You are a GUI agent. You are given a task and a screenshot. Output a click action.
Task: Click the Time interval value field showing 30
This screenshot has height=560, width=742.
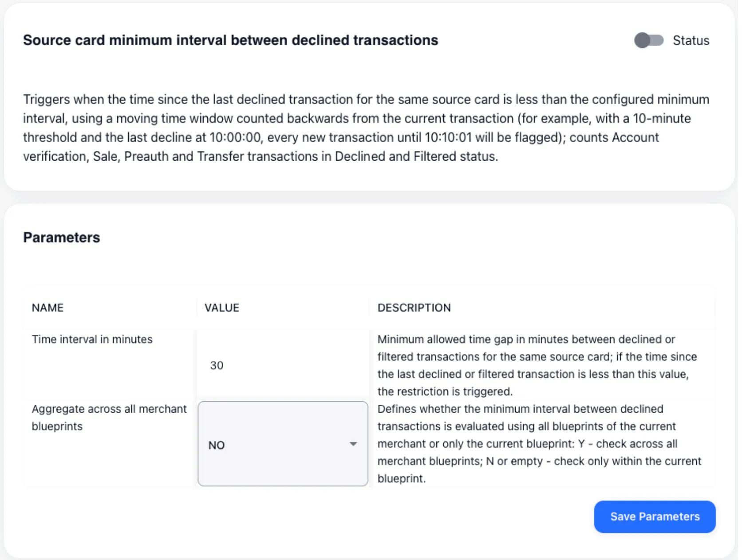coord(282,365)
